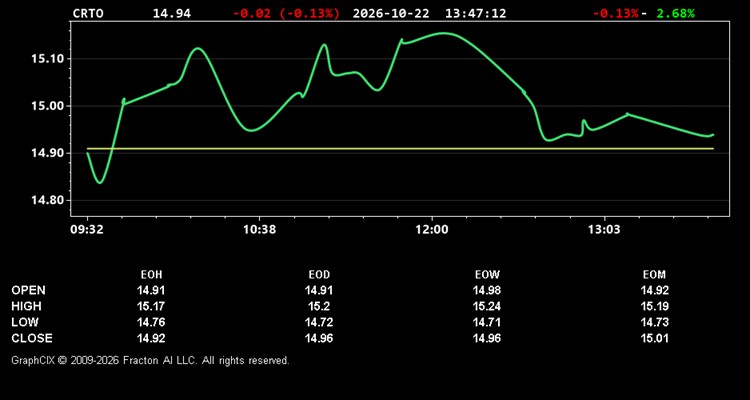
Task: Click EOW high value 15.24
Action: [487, 306]
